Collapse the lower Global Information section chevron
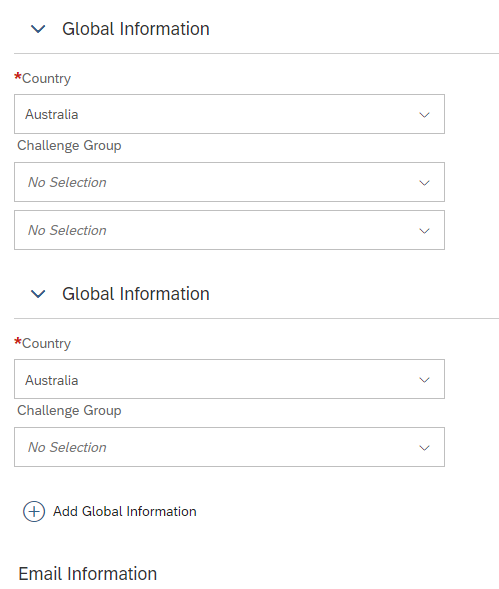The height and width of the screenshot is (589, 499). [38, 294]
